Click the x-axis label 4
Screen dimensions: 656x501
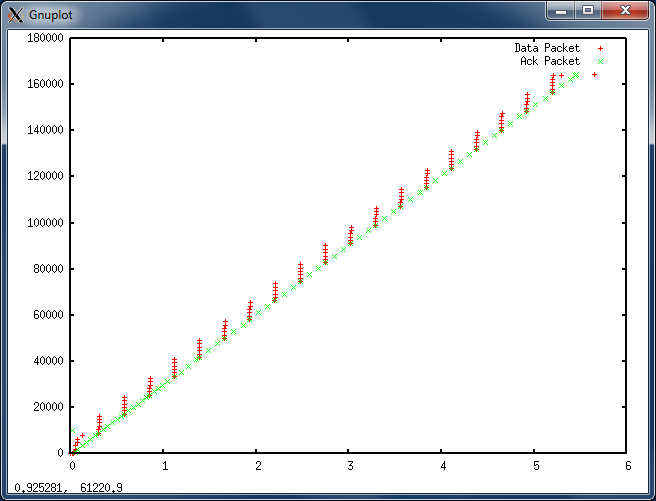tap(443, 465)
